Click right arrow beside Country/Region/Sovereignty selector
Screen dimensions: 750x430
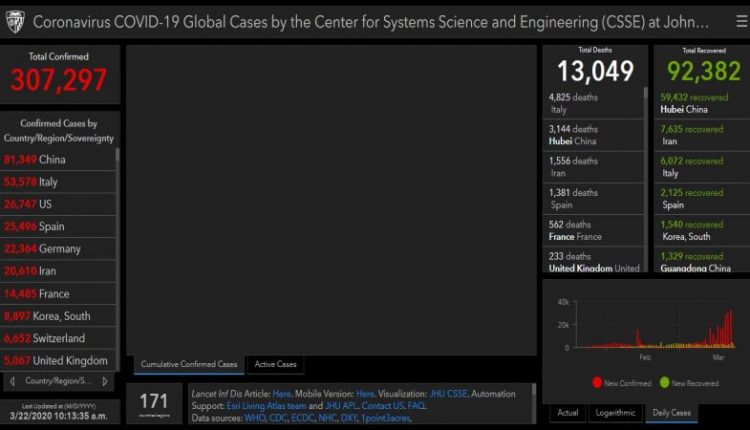106,381
